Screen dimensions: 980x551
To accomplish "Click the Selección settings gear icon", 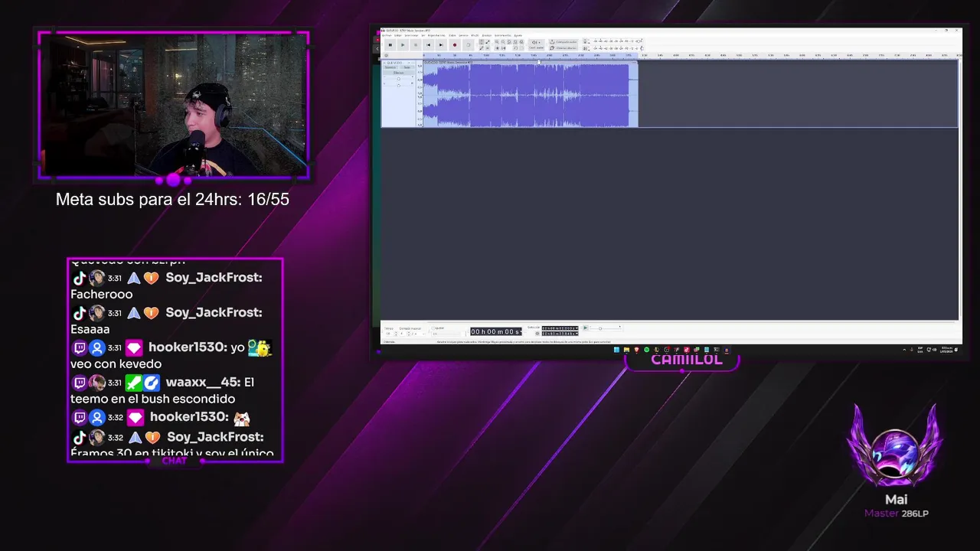I will [537, 334].
